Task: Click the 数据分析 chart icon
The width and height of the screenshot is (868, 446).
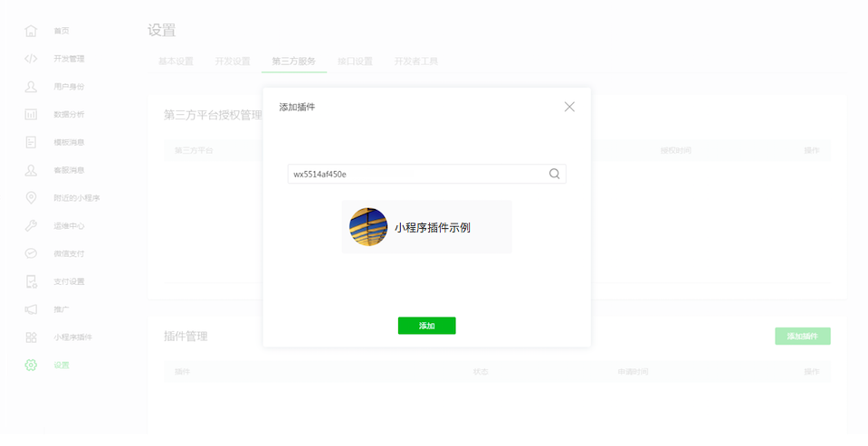Action: tap(31, 115)
